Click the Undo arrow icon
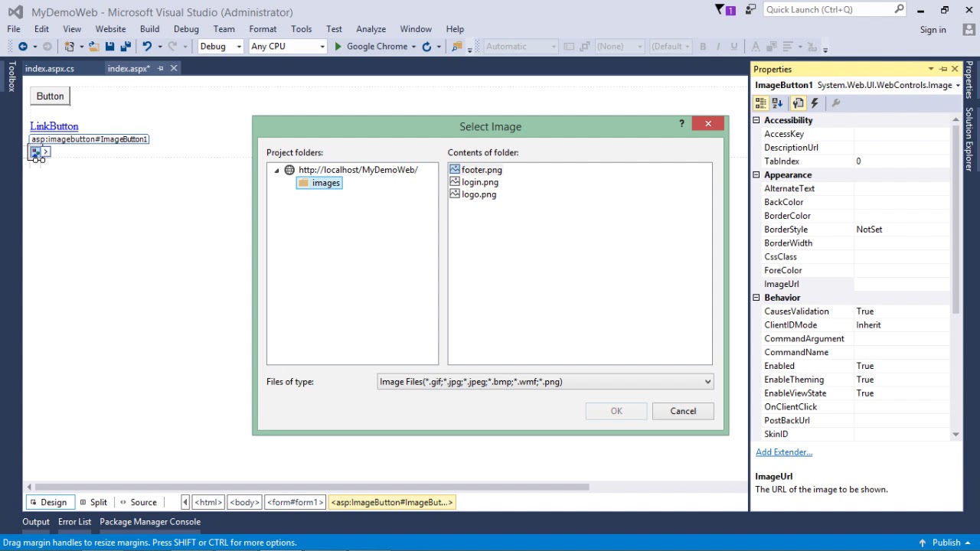This screenshot has height=551, width=980. 146,47
